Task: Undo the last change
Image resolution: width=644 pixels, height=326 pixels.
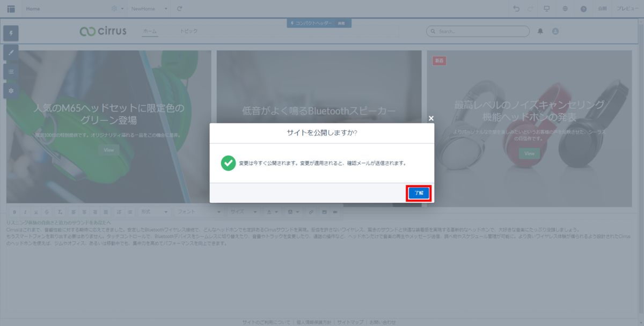Action: (516, 9)
